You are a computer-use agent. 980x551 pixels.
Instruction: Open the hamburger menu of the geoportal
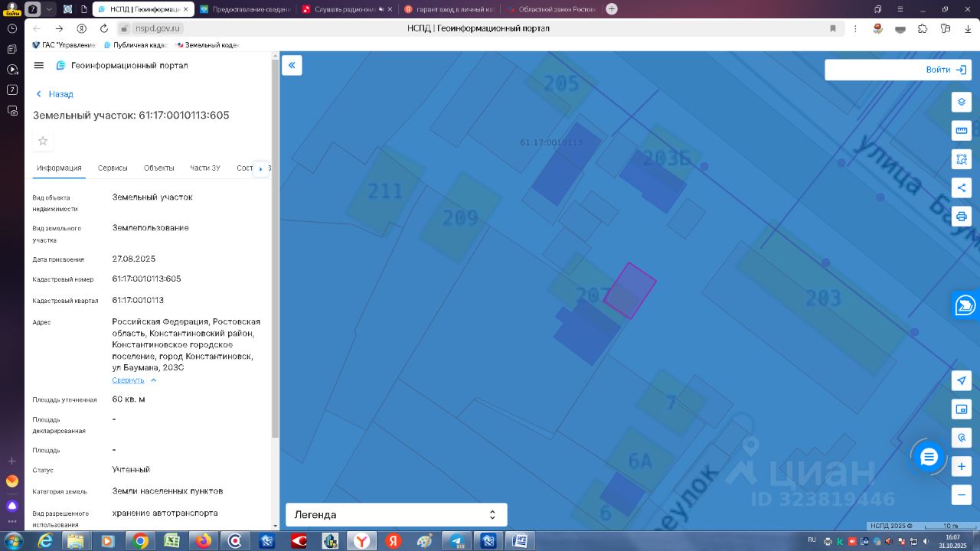[x=39, y=65]
